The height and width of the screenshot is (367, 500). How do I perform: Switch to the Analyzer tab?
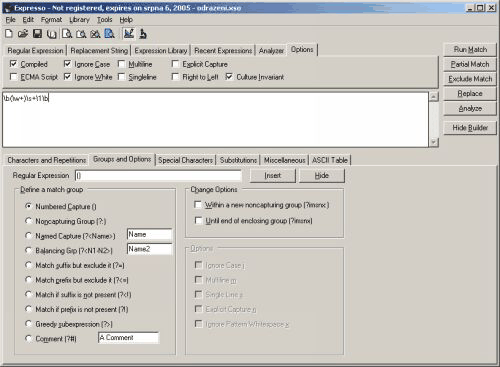click(271, 51)
